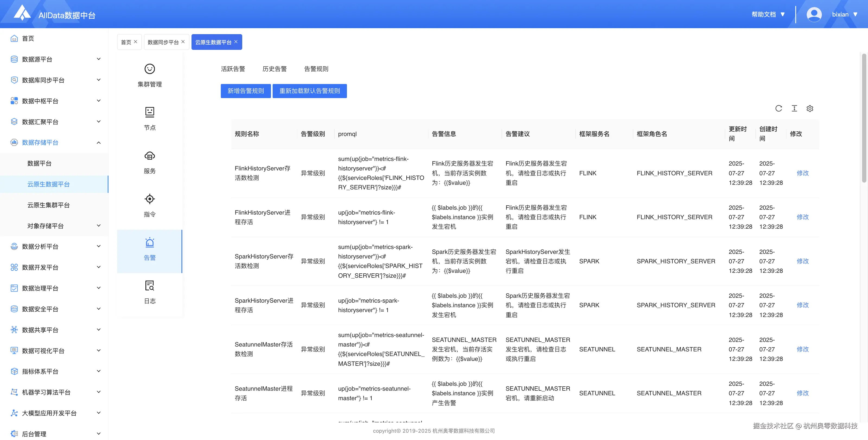Click 新增告警规则 button
This screenshot has height=440, width=868.
tap(246, 91)
